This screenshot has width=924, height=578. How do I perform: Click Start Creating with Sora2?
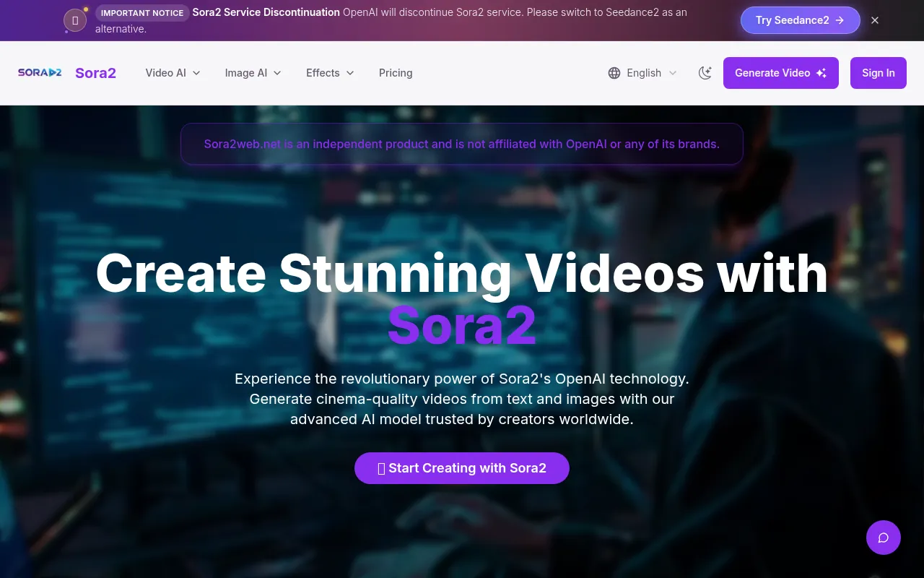point(462,468)
